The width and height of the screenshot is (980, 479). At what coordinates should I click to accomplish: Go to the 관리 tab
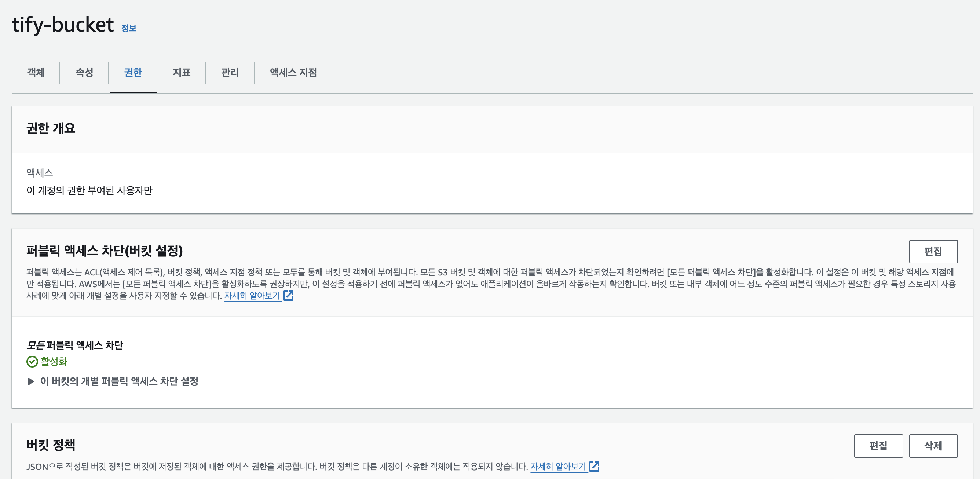230,72
